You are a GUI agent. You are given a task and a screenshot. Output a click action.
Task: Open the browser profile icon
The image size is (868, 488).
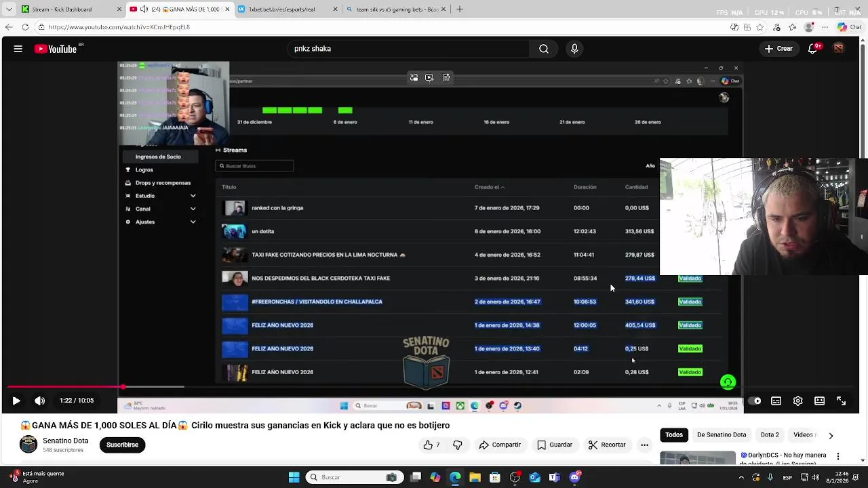pyautogui.click(x=808, y=27)
